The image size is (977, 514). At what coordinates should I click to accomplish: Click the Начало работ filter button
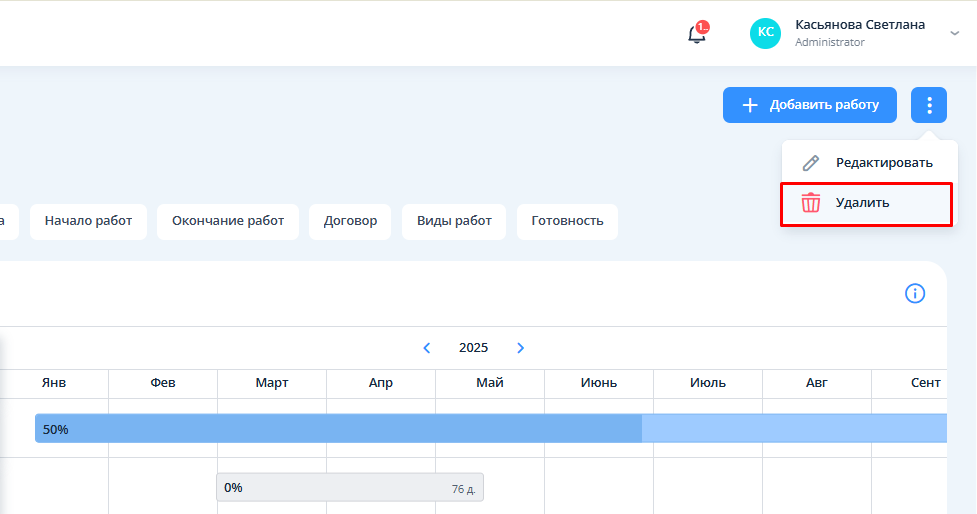pos(88,221)
